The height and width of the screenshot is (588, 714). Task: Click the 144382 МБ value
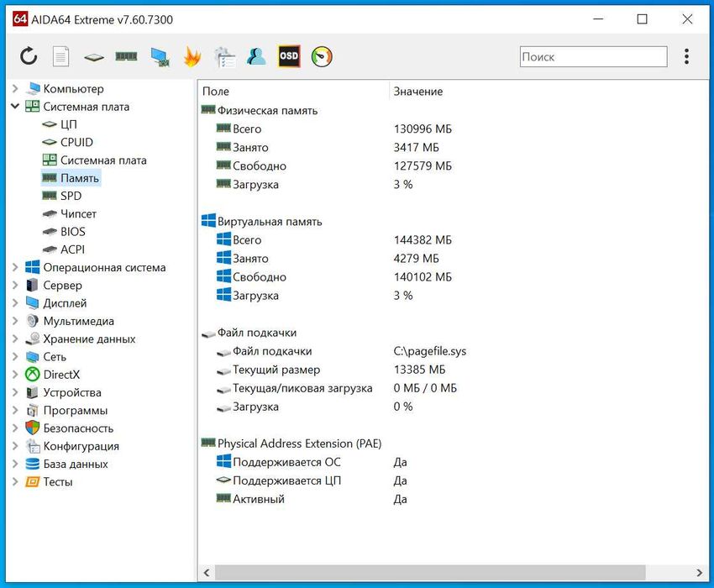[x=423, y=240]
